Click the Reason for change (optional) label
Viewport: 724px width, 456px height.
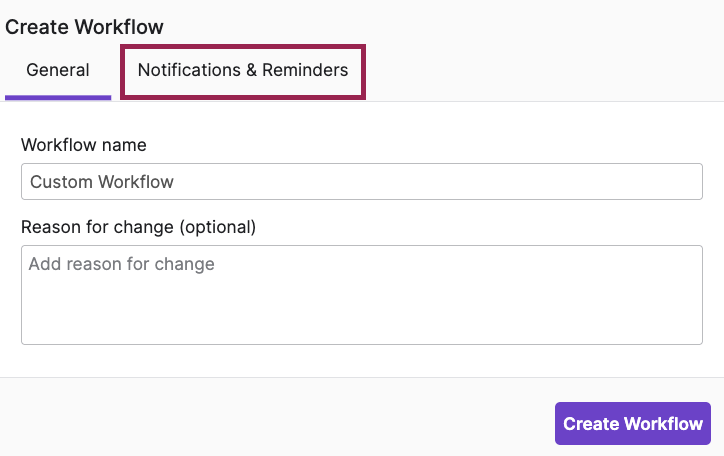point(139,227)
